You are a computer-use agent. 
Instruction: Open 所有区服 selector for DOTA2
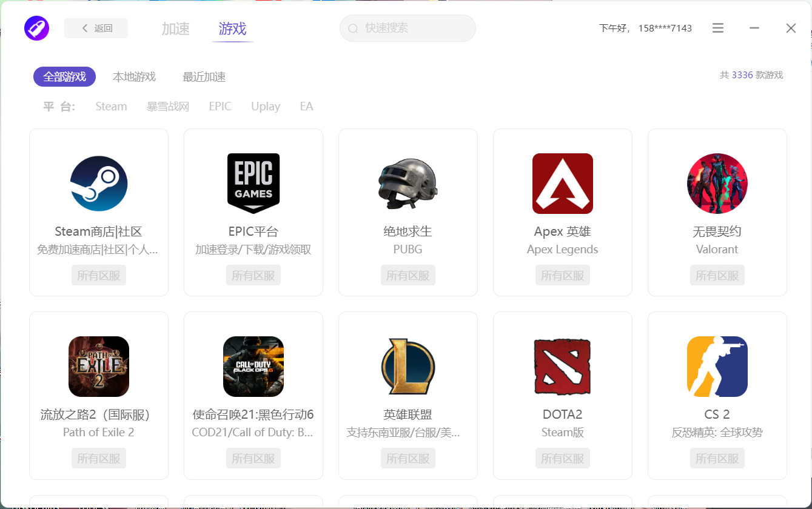click(563, 459)
